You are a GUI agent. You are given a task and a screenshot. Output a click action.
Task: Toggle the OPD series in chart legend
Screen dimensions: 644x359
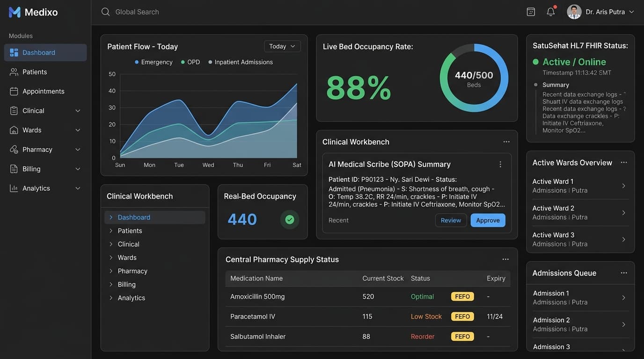[x=190, y=62]
